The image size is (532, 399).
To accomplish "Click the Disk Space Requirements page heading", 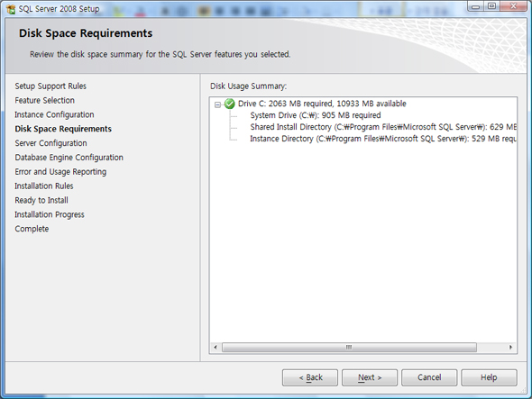I will pos(86,33).
